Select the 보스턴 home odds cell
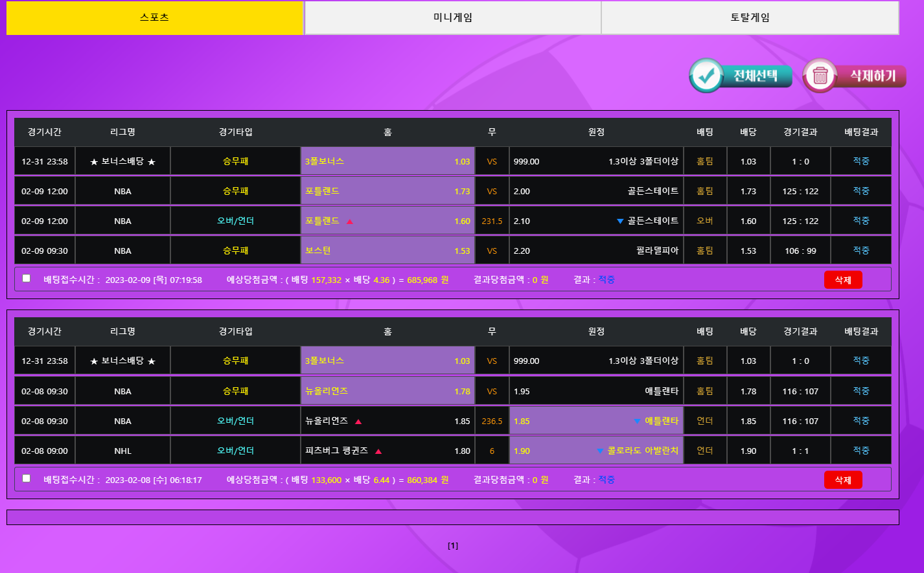This screenshot has height=573, width=924. point(387,251)
